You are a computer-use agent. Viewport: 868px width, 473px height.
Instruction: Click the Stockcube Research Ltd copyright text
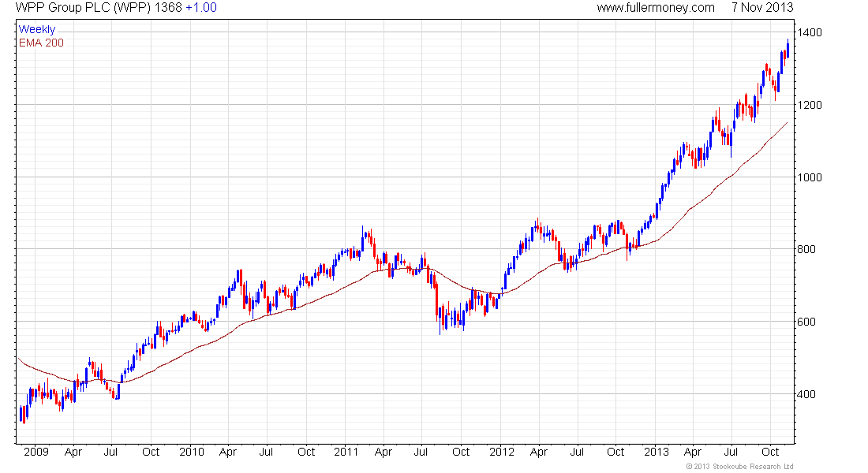coord(739,467)
